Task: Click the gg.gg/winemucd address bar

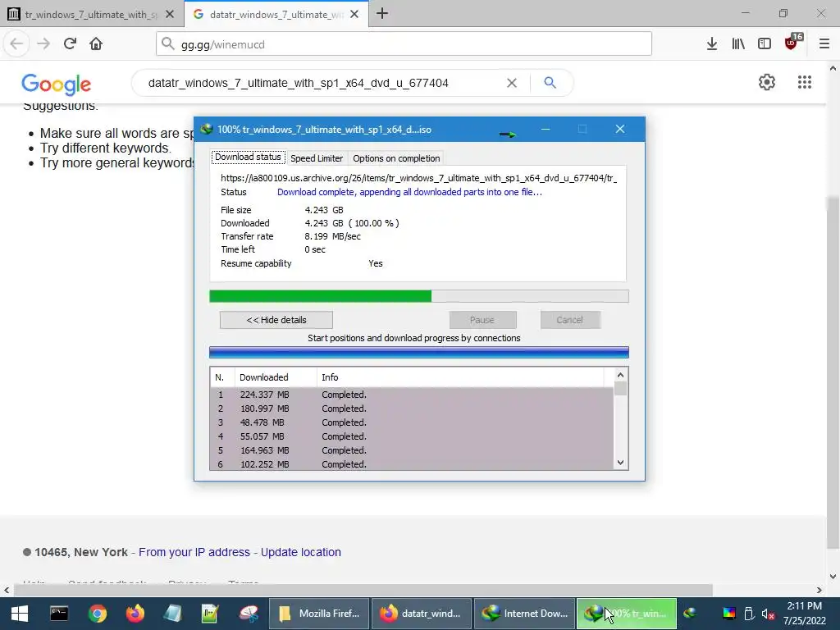Action: tap(404, 44)
